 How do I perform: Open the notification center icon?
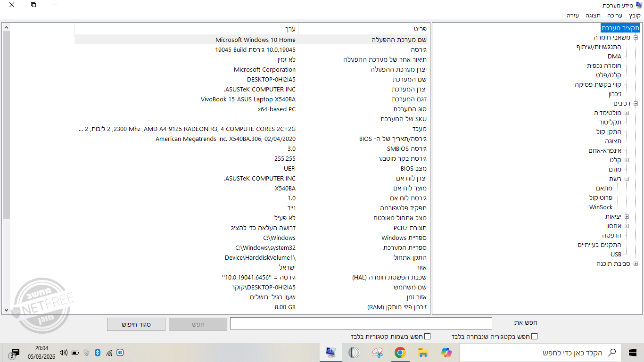pyautogui.click(x=15, y=353)
